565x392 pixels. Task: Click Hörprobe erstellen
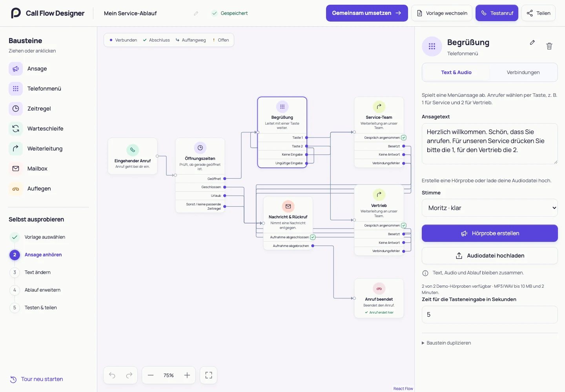coord(490,233)
